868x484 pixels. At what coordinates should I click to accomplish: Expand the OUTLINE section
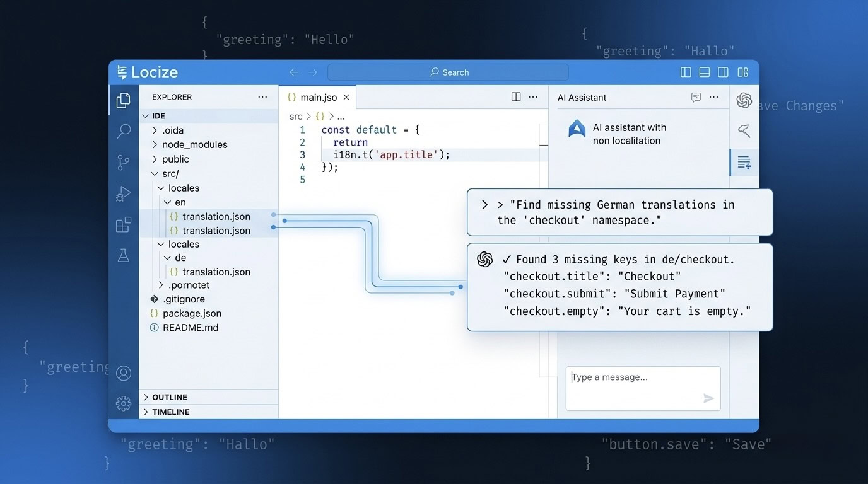[x=169, y=397]
